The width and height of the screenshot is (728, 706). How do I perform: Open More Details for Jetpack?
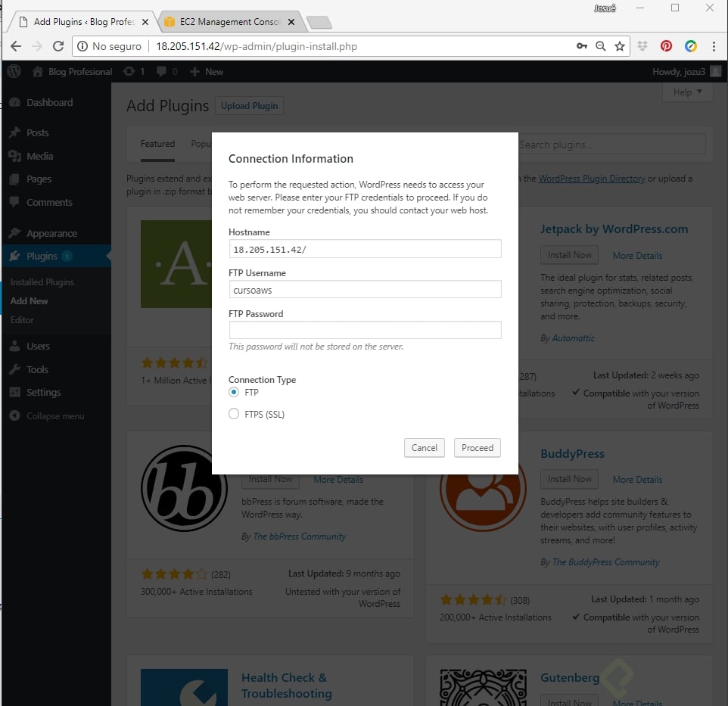(637, 256)
